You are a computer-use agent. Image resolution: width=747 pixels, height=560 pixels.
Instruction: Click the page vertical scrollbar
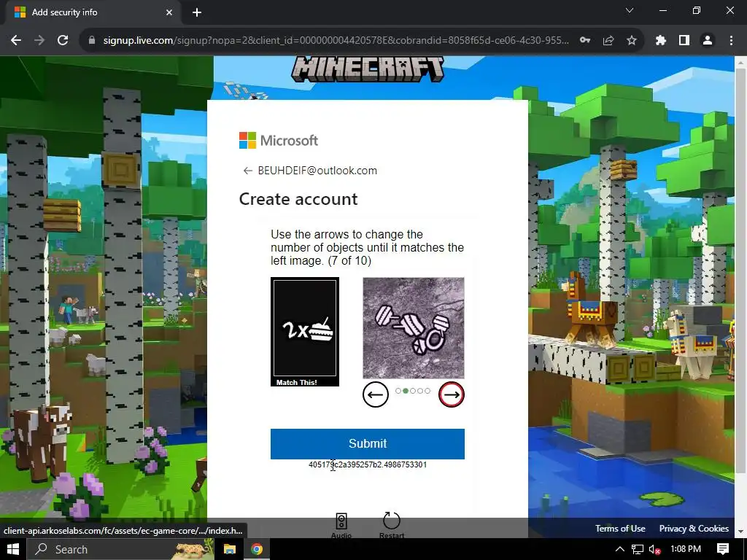[741, 271]
